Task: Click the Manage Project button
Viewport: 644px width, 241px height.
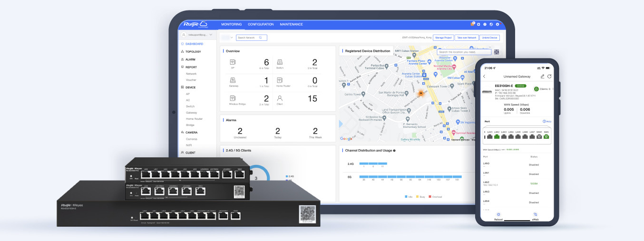Action: (443, 38)
